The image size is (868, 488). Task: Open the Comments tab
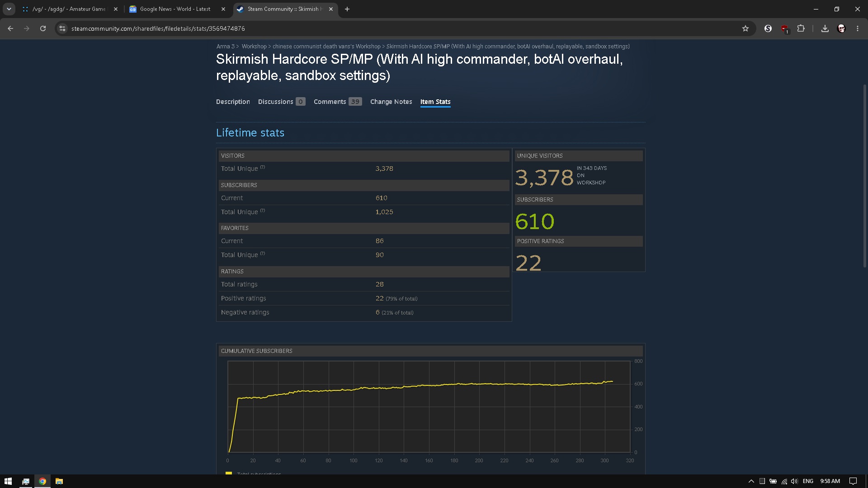click(338, 102)
